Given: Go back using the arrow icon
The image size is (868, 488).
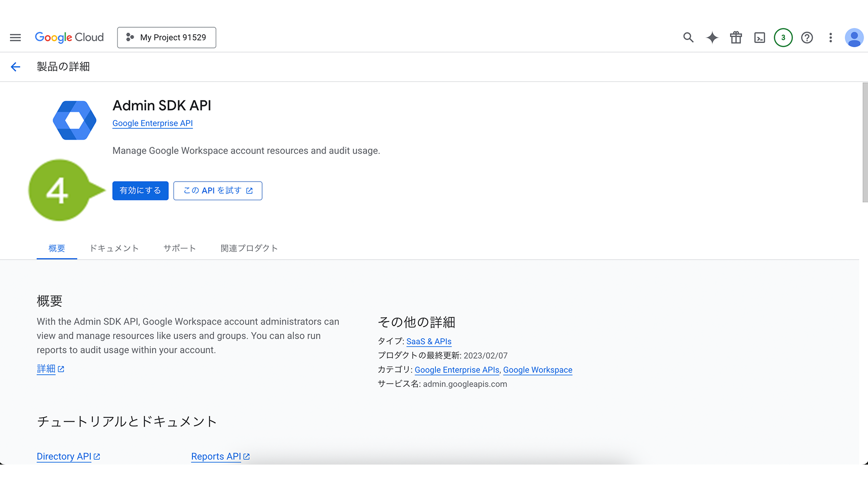Looking at the screenshot, I should [x=16, y=67].
